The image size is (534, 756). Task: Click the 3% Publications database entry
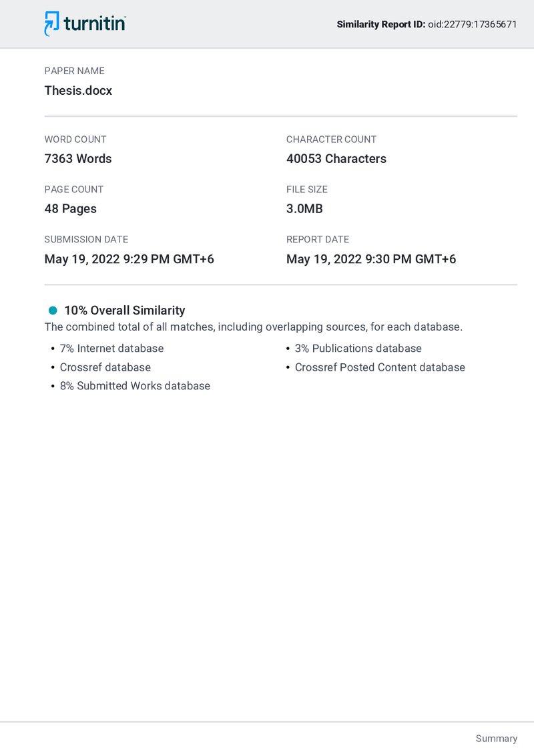[x=358, y=348]
